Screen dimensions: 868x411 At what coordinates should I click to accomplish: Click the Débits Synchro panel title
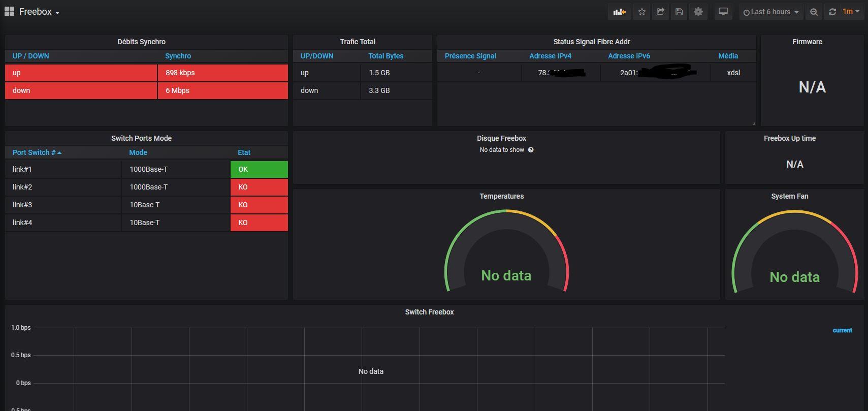point(141,42)
